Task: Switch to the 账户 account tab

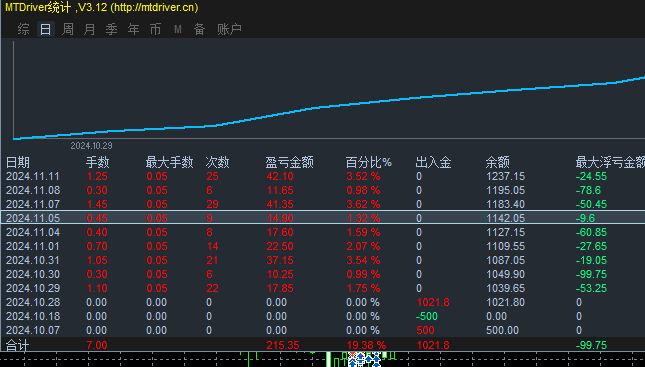Action: pyautogui.click(x=229, y=29)
